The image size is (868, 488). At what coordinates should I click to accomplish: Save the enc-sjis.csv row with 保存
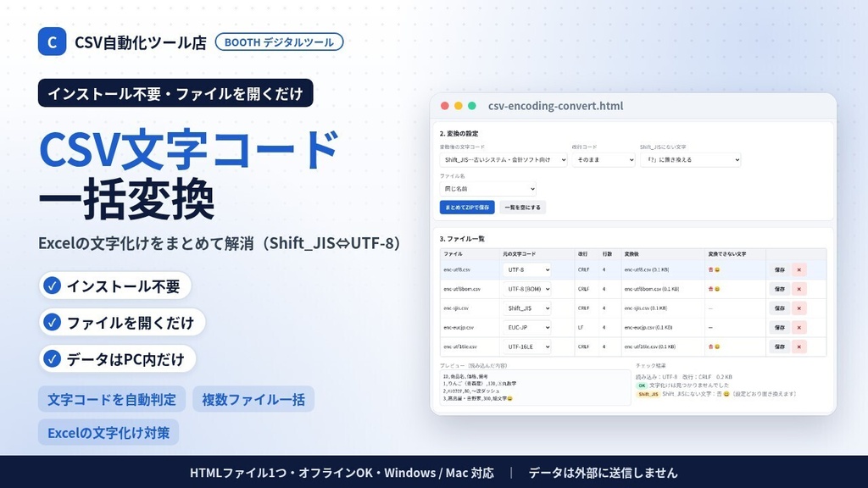pyautogui.click(x=780, y=308)
